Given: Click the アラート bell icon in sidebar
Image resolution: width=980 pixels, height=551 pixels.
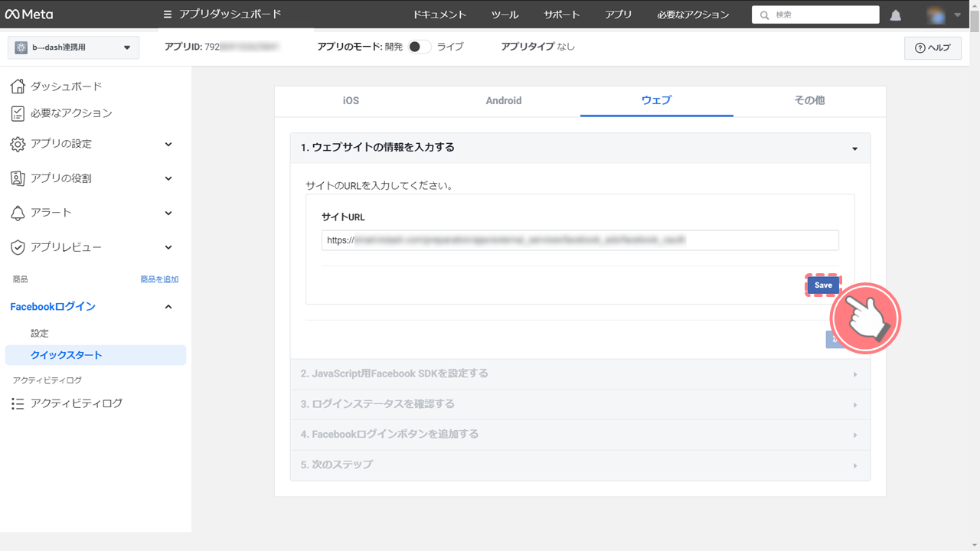Looking at the screenshot, I should (x=18, y=213).
